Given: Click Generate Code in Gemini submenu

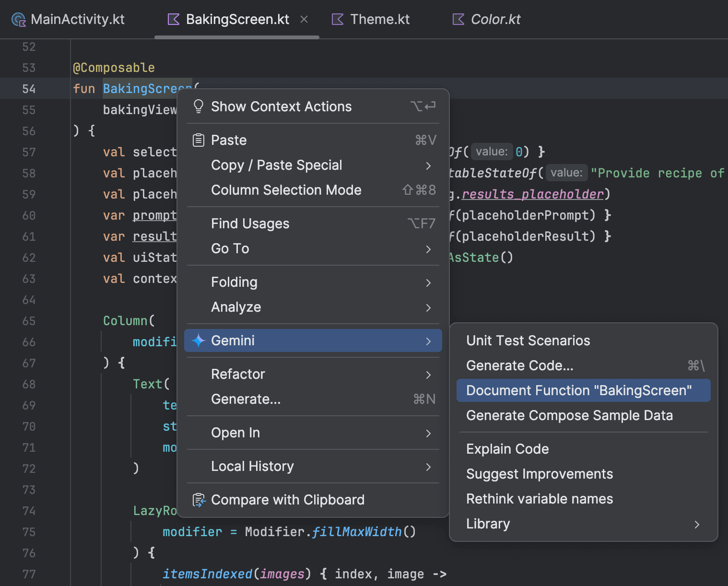Looking at the screenshot, I should tap(519, 365).
